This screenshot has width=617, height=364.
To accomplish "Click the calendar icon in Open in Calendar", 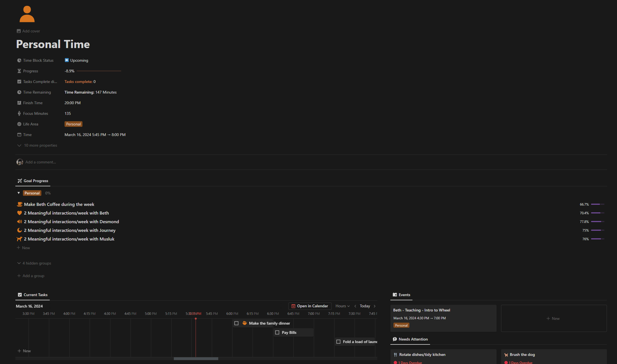I will click(x=293, y=306).
